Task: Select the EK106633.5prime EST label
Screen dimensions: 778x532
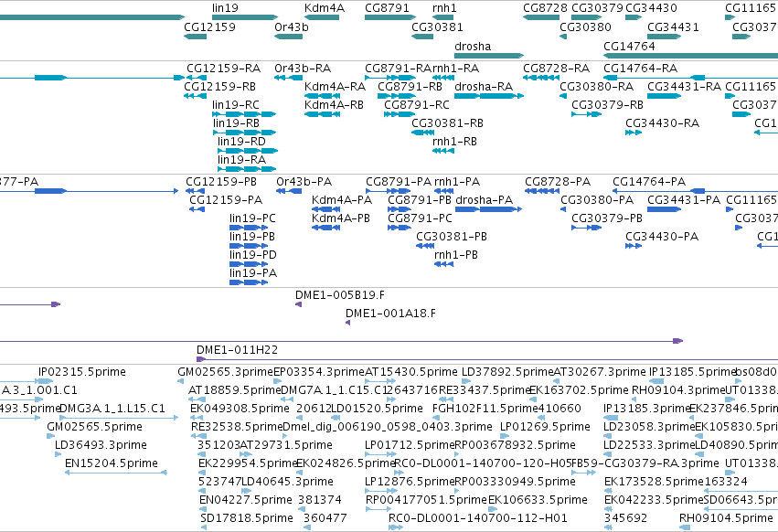Action: [538, 499]
